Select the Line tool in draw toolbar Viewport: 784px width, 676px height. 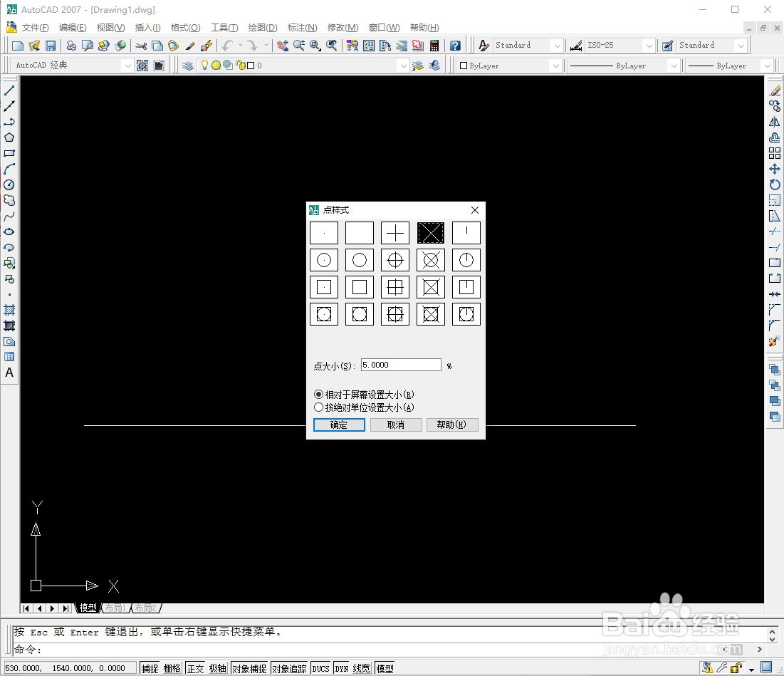point(9,90)
